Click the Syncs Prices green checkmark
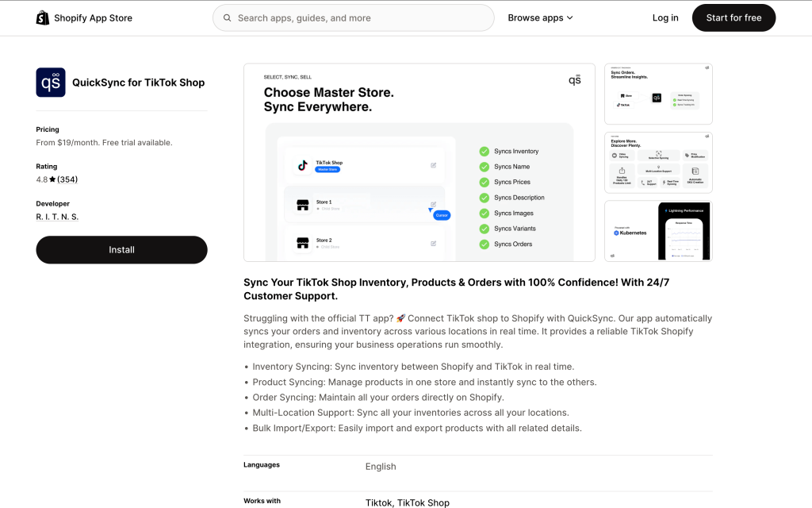812x508 pixels. [x=484, y=182]
